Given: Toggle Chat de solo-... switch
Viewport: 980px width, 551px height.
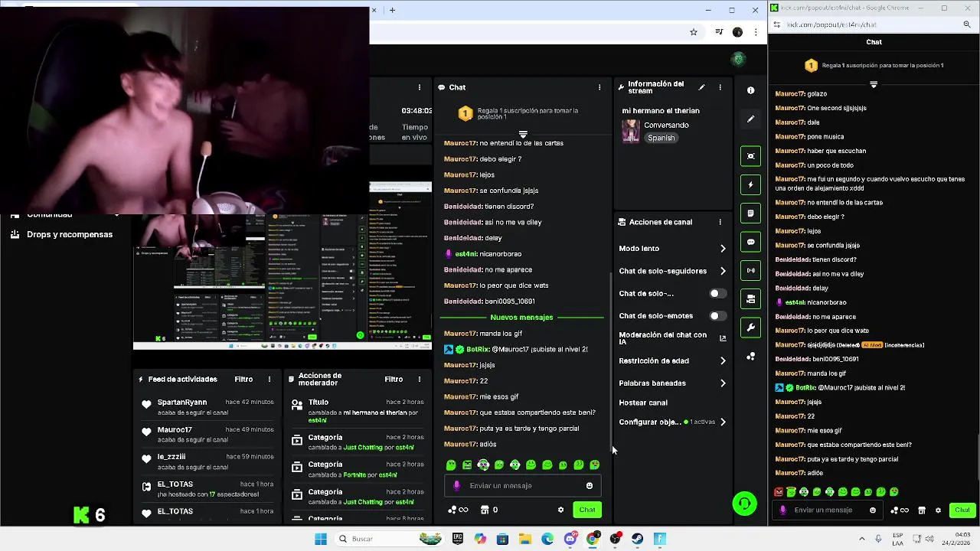Looking at the screenshot, I should point(717,293).
